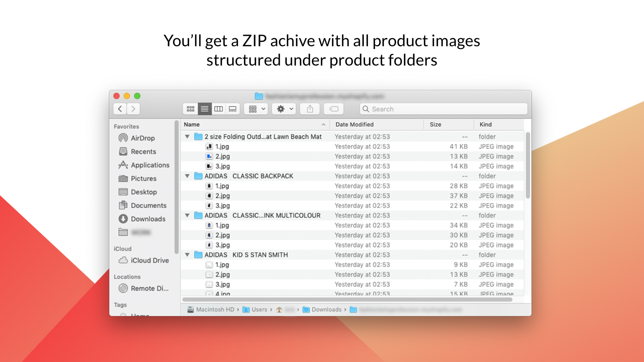Switch to icon view in Finder toolbar

190,109
